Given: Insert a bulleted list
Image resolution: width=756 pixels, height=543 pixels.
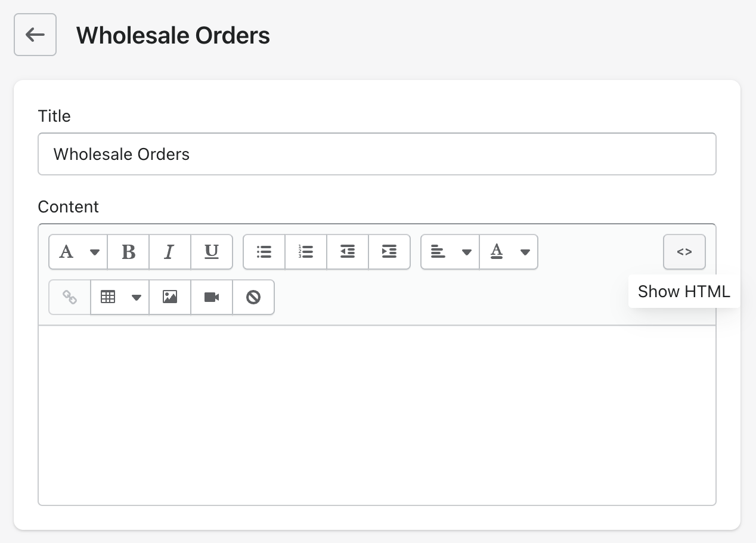Looking at the screenshot, I should pos(264,252).
